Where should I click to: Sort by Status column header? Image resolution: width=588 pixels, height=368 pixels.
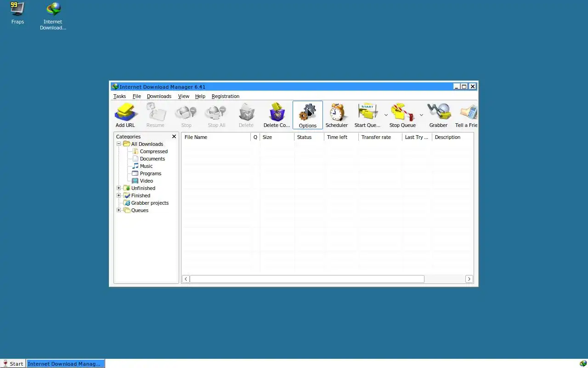coord(309,137)
